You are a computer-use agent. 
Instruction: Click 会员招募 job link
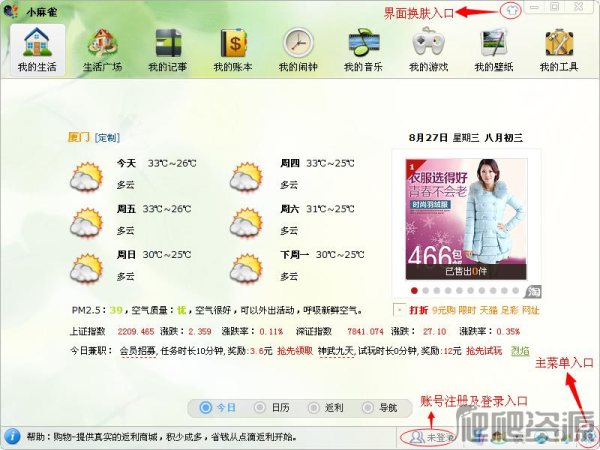pos(138,351)
